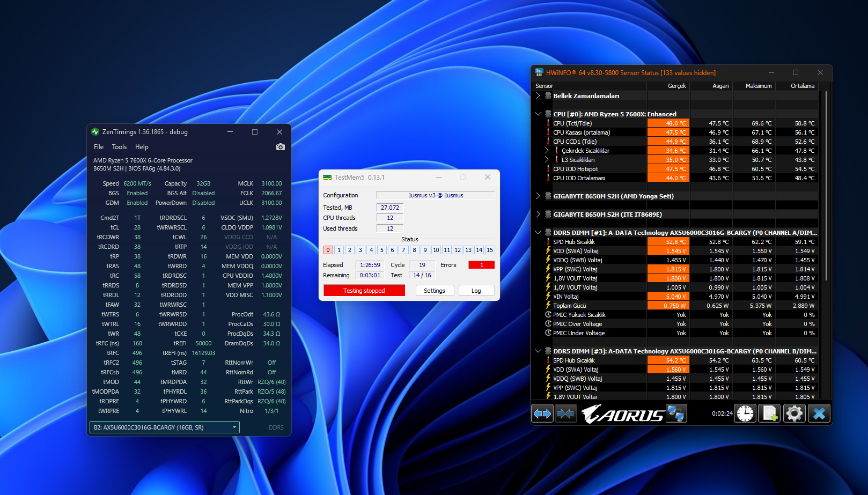Screen dimensions: 868x495
Task: Click the Tested, MB value 27.072
Action: (390, 208)
